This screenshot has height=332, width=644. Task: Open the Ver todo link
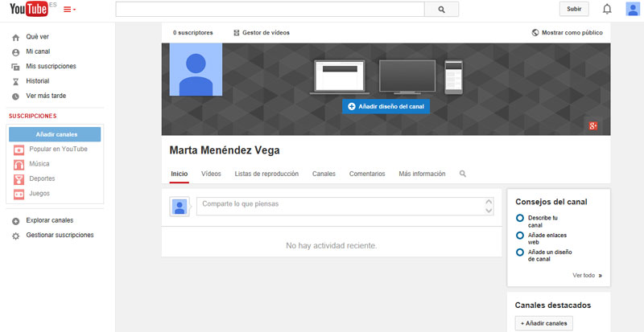(x=588, y=276)
